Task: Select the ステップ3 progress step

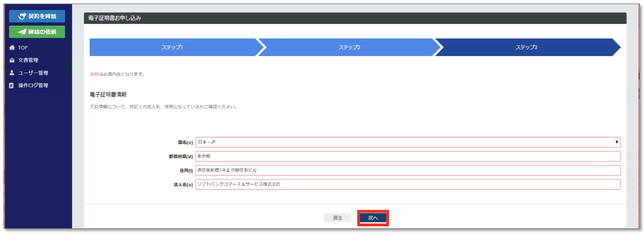Action: (526, 47)
